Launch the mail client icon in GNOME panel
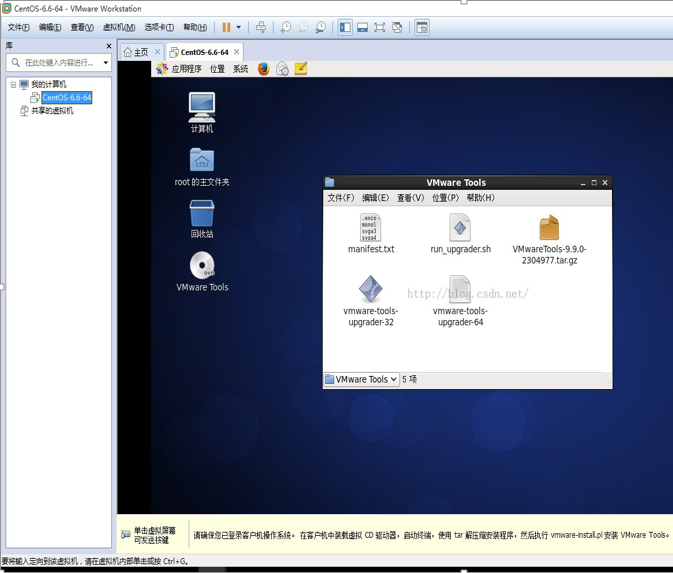The width and height of the screenshot is (673, 573). 282,69
